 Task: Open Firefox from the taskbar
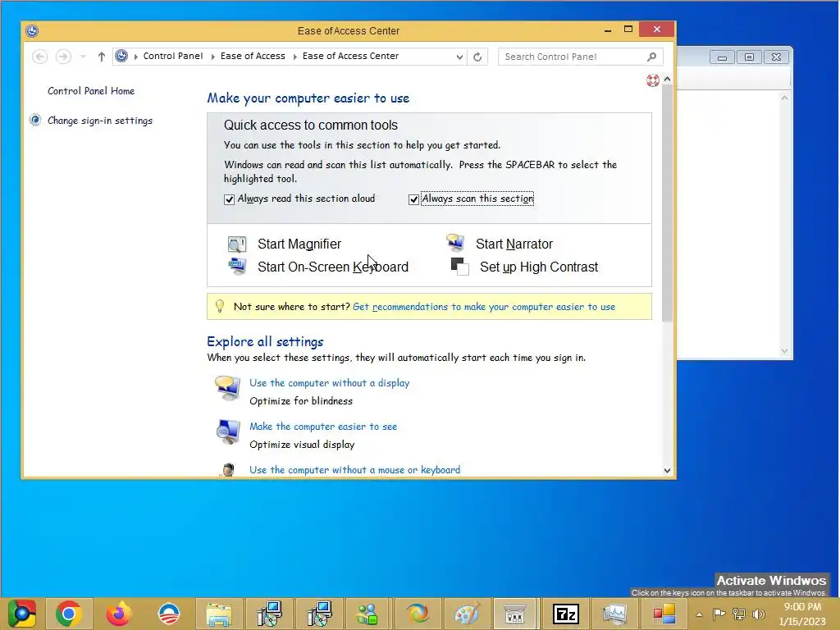click(118, 614)
